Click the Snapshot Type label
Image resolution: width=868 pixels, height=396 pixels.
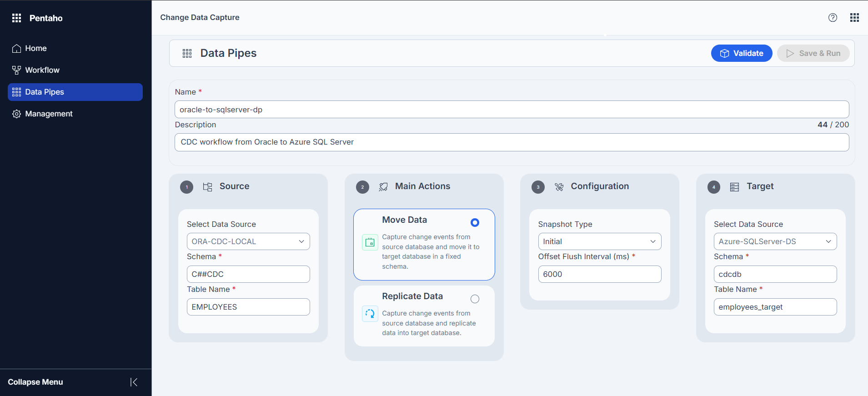(x=565, y=224)
